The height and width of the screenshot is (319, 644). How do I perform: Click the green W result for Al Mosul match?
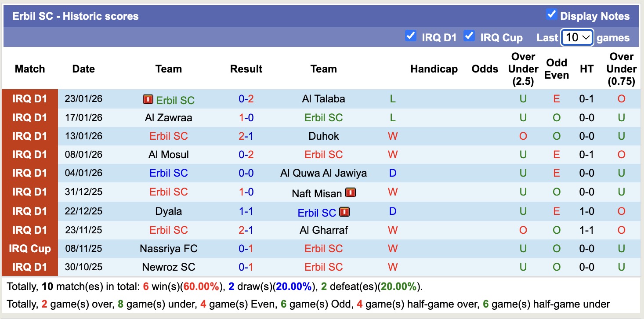(x=392, y=154)
